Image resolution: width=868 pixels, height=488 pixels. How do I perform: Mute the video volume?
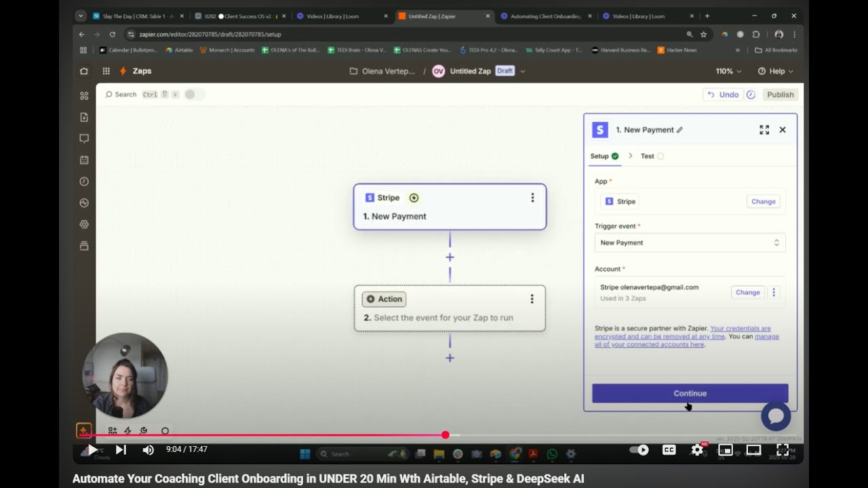click(x=148, y=449)
